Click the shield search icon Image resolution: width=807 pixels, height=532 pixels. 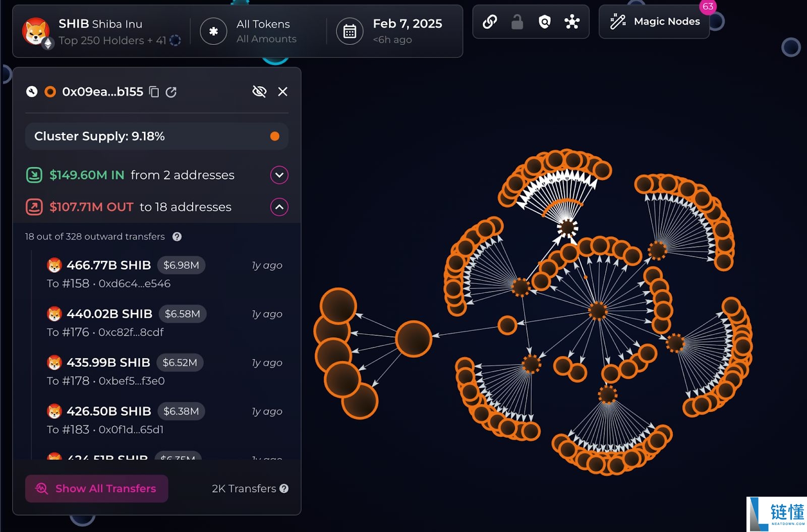pyautogui.click(x=545, y=22)
